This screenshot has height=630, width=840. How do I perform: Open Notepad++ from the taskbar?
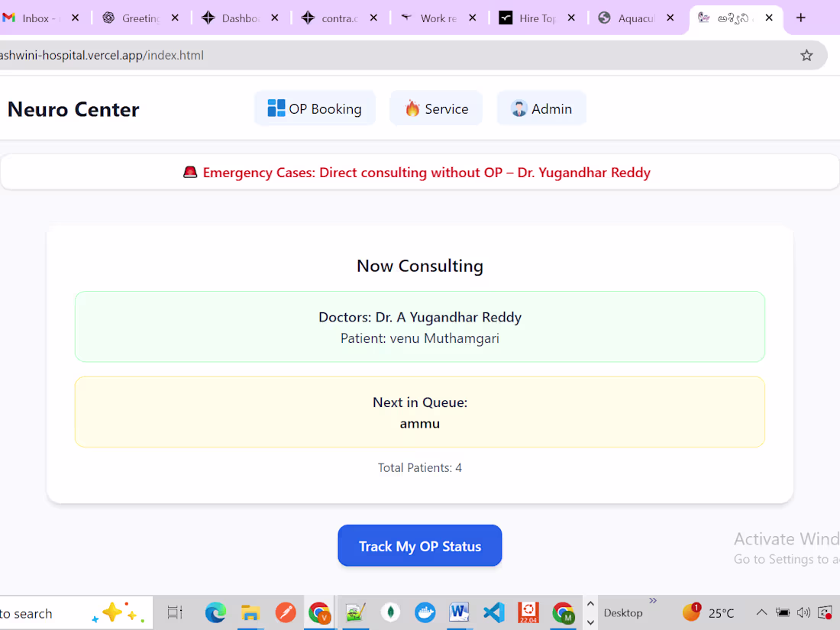tap(355, 612)
